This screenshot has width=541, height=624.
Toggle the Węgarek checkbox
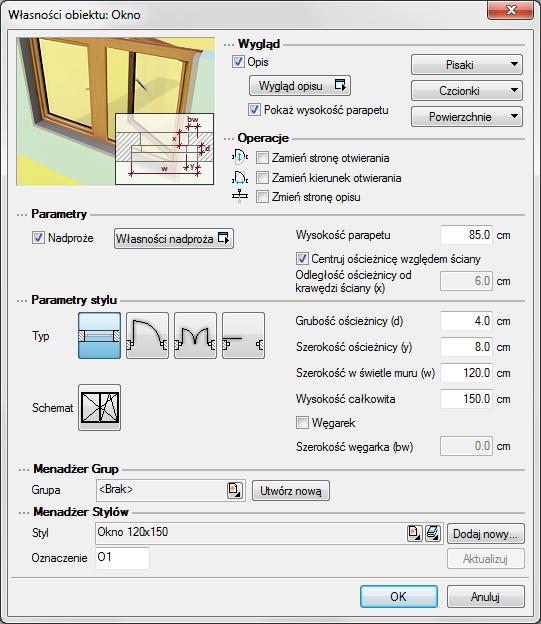click(302, 422)
